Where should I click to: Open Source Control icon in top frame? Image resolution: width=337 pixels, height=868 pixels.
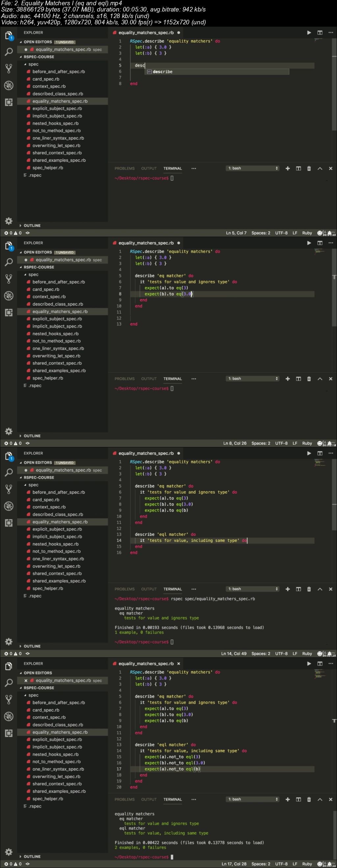click(x=9, y=69)
